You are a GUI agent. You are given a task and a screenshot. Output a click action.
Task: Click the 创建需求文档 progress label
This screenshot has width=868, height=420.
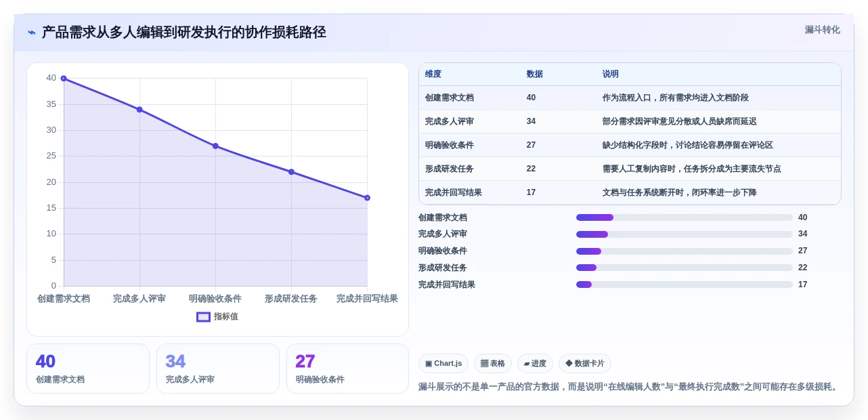[443, 217]
